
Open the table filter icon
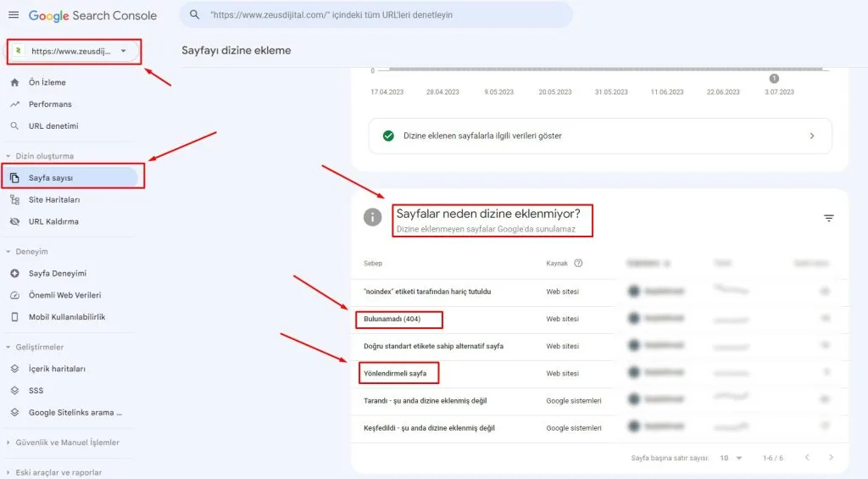[x=829, y=218]
